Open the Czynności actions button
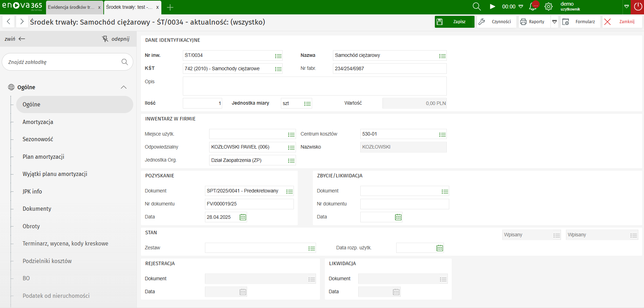This screenshot has width=644, height=308. point(497,22)
